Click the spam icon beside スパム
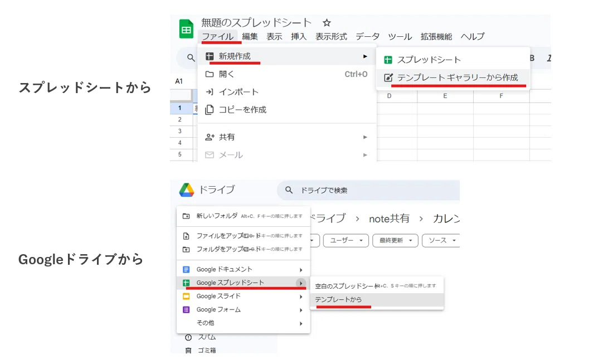608x364 pixels. tap(188, 337)
